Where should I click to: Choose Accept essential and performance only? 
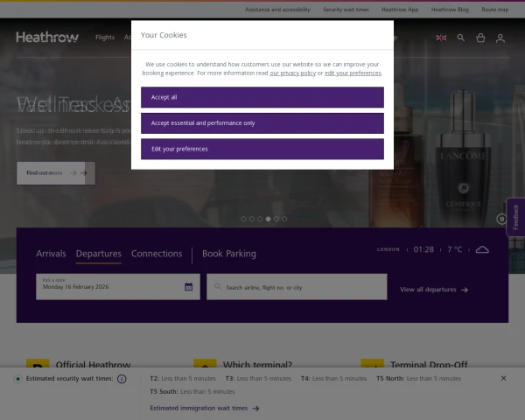pos(262,123)
